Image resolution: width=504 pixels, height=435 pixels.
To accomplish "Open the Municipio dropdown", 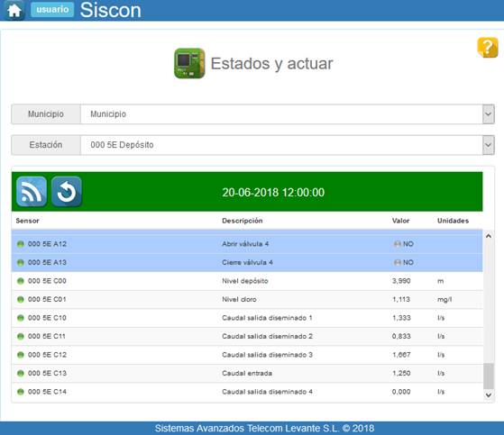I will (x=489, y=114).
